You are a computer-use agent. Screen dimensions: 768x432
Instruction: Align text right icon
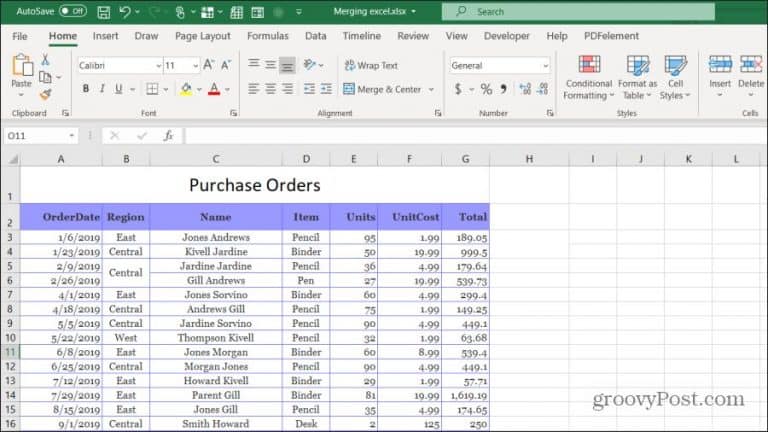(x=288, y=89)
